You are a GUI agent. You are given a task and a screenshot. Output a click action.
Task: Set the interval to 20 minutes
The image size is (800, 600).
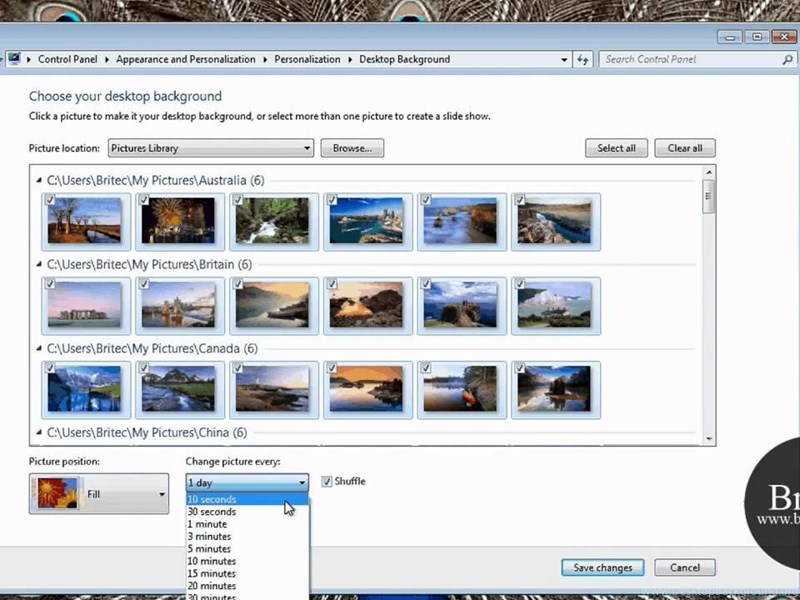point(247,586)
